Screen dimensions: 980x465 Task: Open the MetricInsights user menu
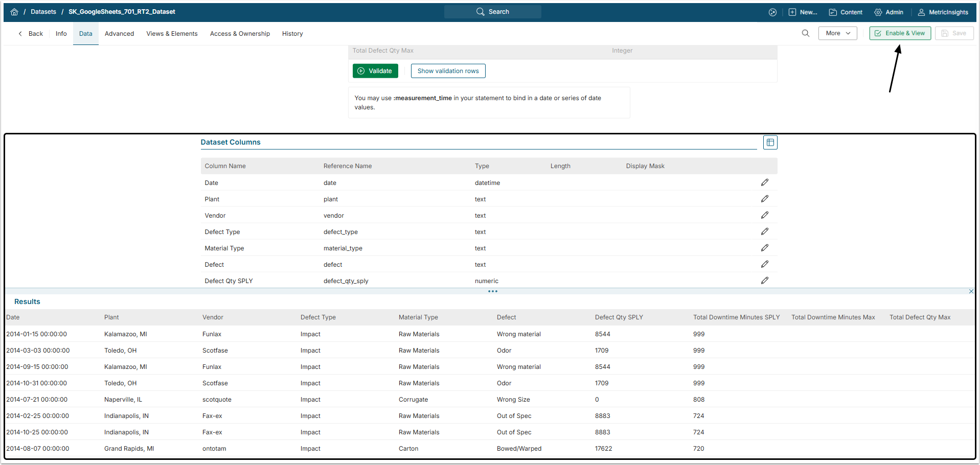tap(943, 12)
